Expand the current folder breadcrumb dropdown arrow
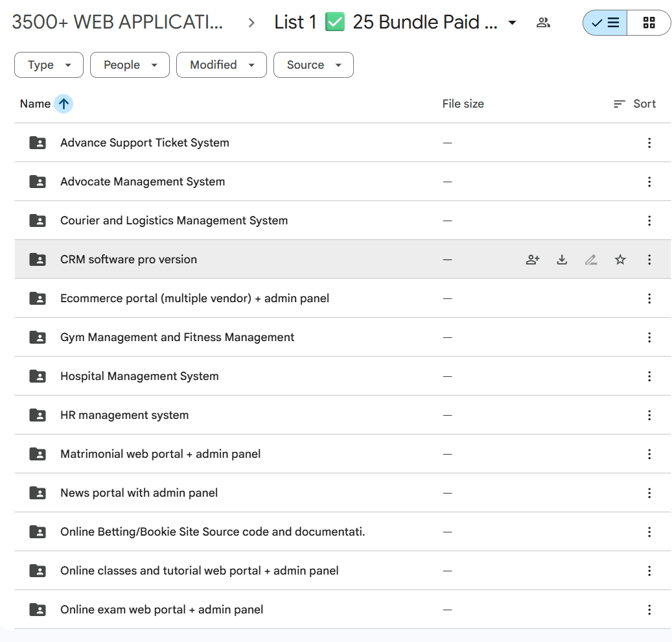The height and width of the screenshot is (642, 672). [x=512, y=23]
